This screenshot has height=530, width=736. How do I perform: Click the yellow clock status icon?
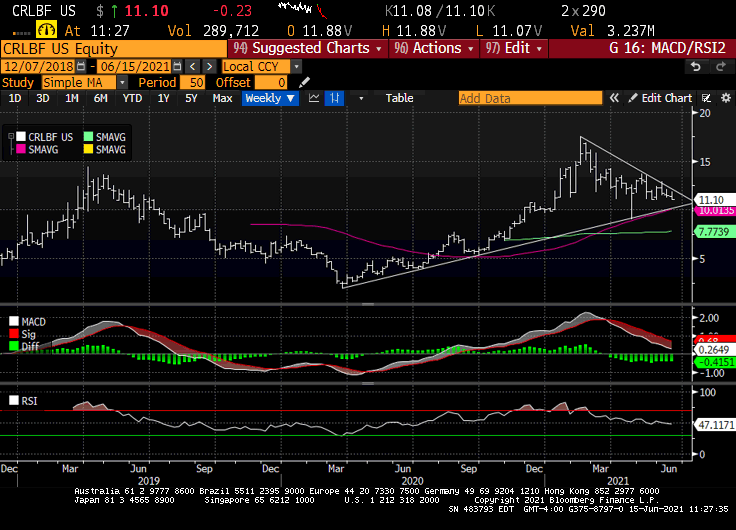[46, 30]
